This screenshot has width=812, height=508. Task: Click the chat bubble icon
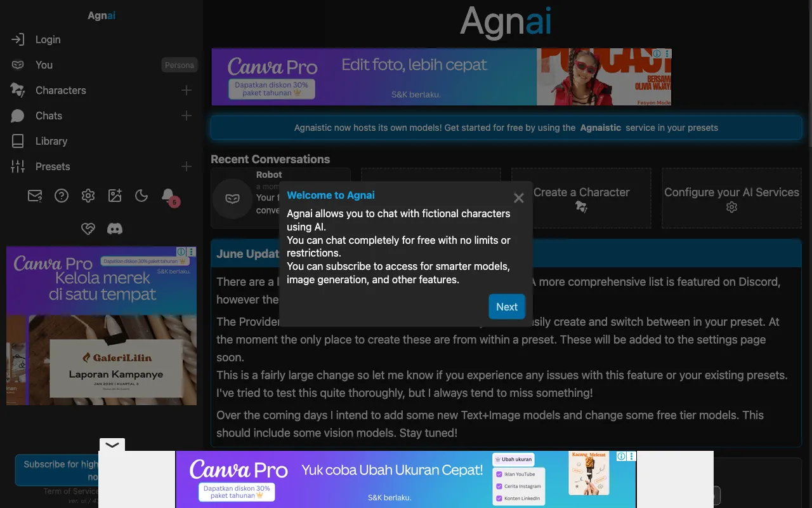point(18,116)
